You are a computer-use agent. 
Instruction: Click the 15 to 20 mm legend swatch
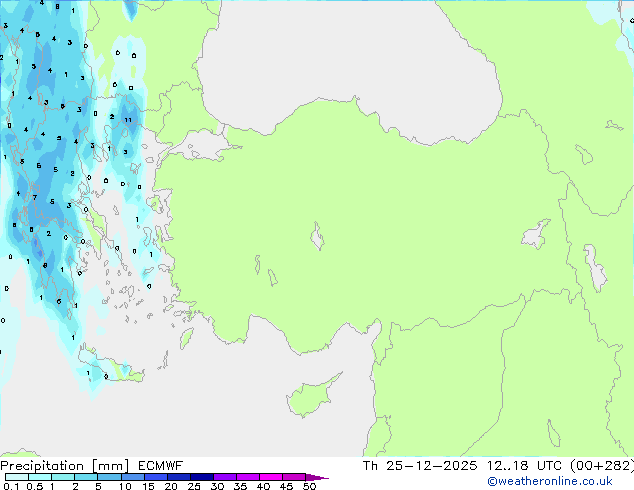[155, 477]
